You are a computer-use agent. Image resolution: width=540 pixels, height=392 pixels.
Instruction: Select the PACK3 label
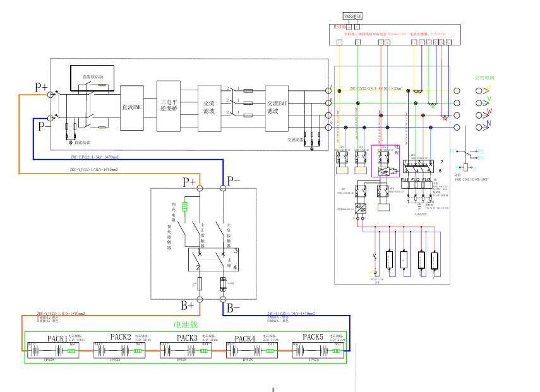pos(187,338)
